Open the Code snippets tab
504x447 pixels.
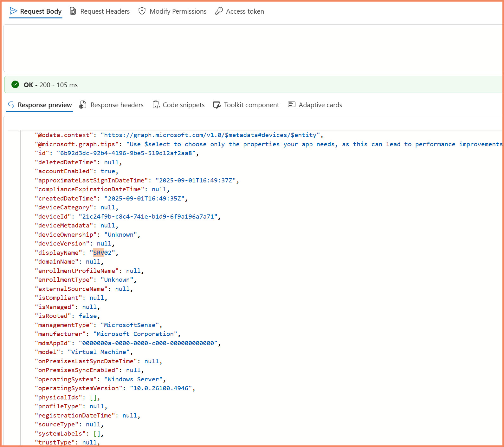[178, 105]
